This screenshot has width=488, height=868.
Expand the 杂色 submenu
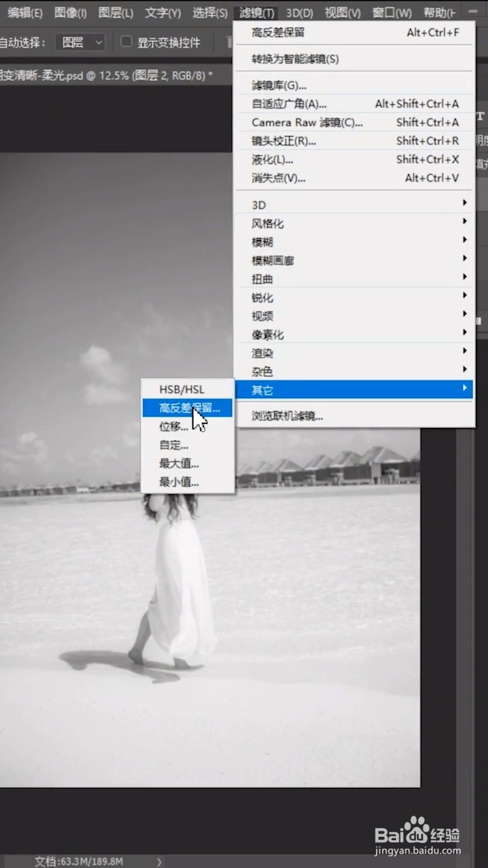pos(354,372)
